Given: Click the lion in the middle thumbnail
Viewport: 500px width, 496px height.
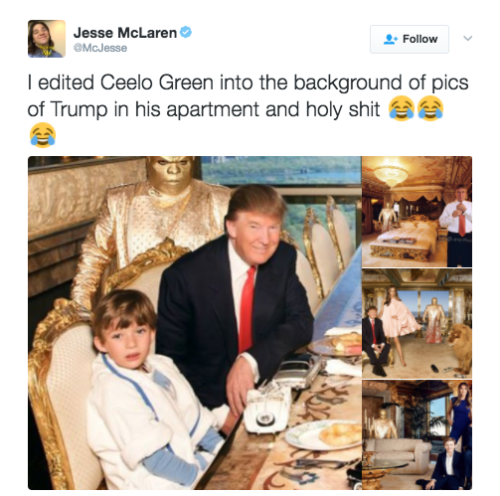Looking at the screenshot, I should 461,347.
